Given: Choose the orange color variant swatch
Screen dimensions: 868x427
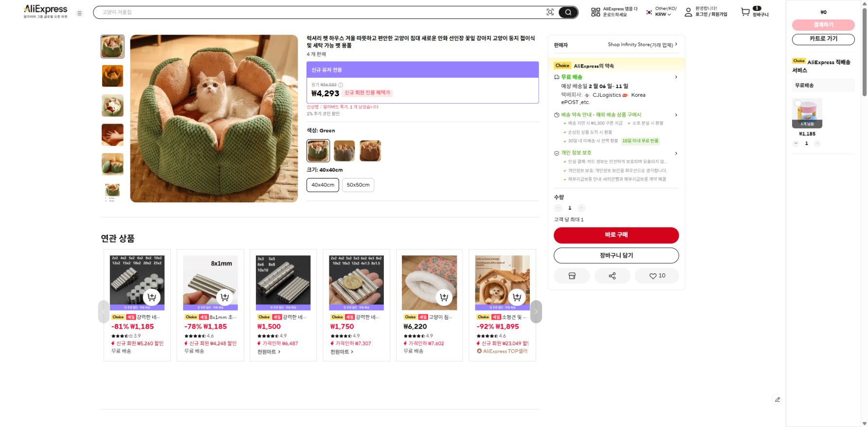Looking at the screenshot, I should [x=344, y=151].
